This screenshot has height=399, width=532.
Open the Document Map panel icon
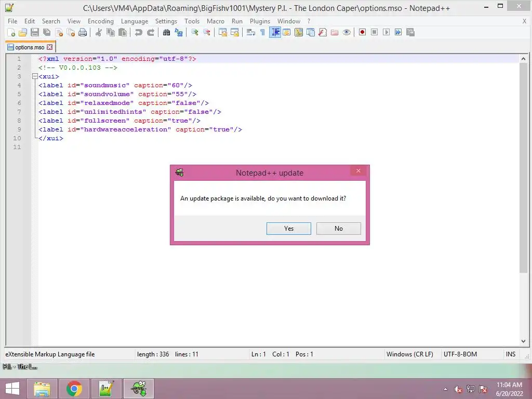[x=299, y=33]
